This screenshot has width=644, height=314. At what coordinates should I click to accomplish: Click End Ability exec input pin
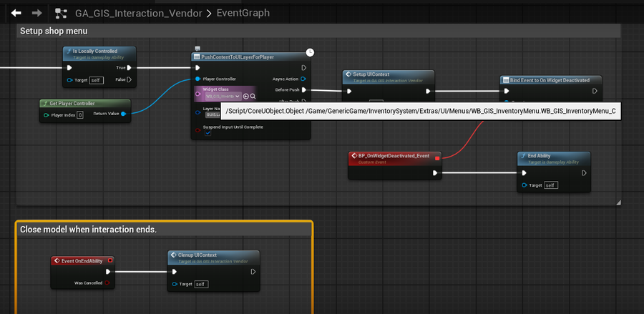click(x=524, y=173)
